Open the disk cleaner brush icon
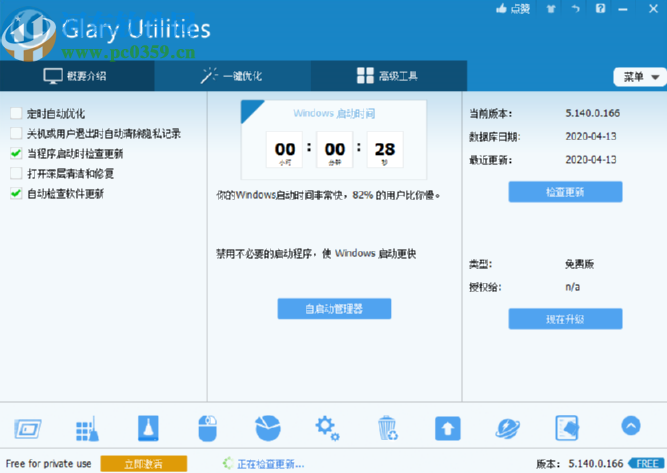 [148, 428]
